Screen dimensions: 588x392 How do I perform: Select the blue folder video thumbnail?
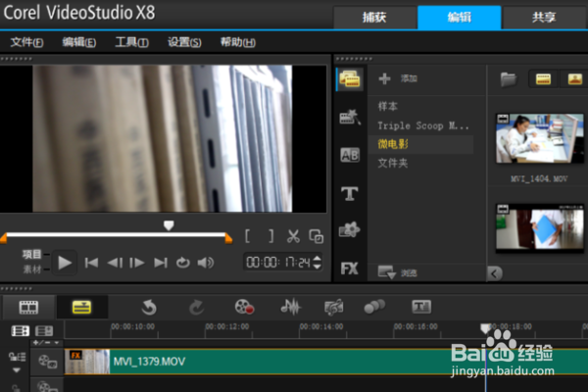[540, 227]
